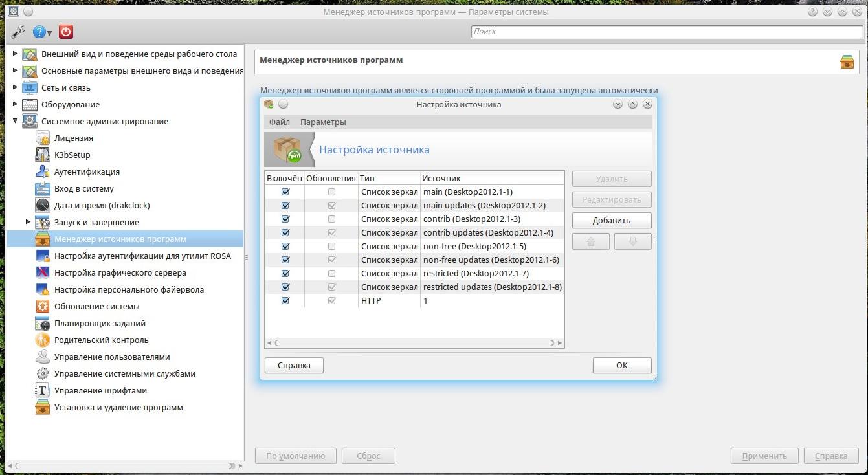Select the Сеть и связь monitor icon
The height and width of the screenshot is (475, 868).
[x=30, y=88]
